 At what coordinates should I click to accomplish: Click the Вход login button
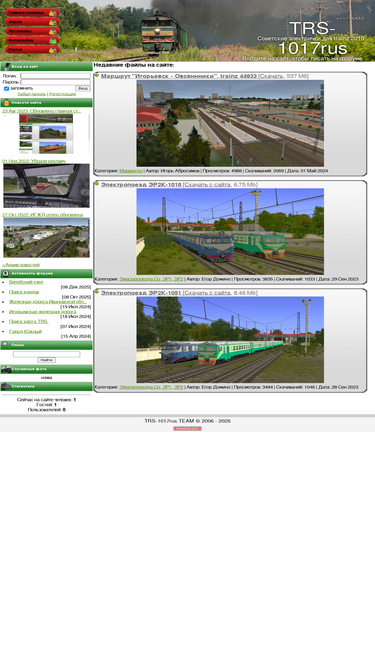(82, 88)
